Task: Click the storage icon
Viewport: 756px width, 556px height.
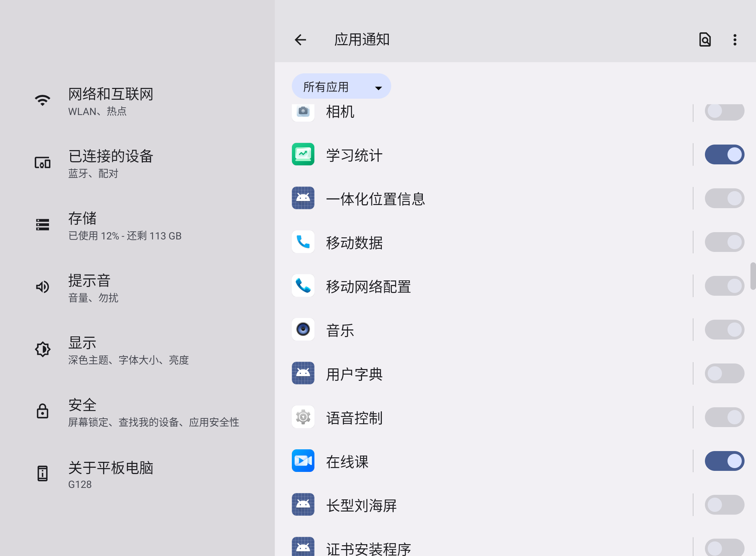Action: (42, 225)
